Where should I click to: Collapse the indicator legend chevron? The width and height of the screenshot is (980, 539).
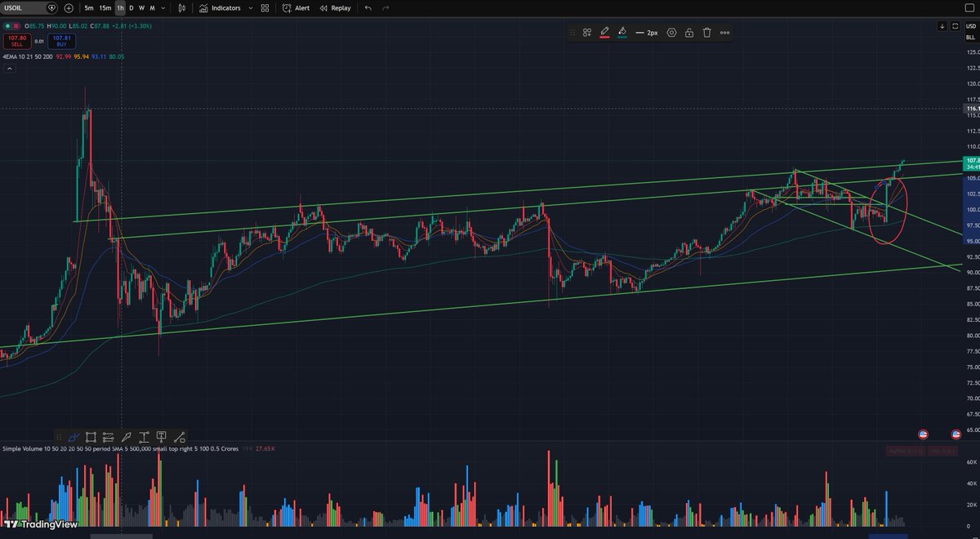(9, 69)
